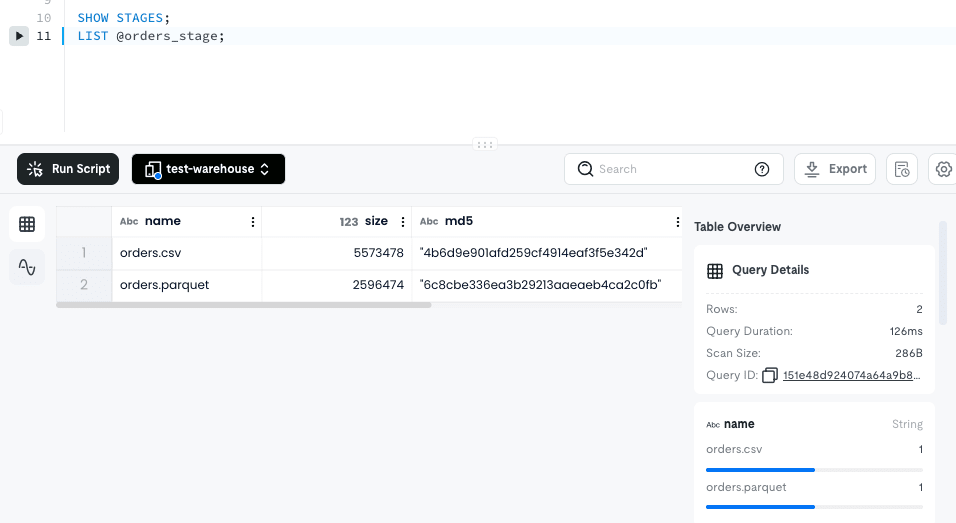Click the Run Script button

click(x=68, y=169)
